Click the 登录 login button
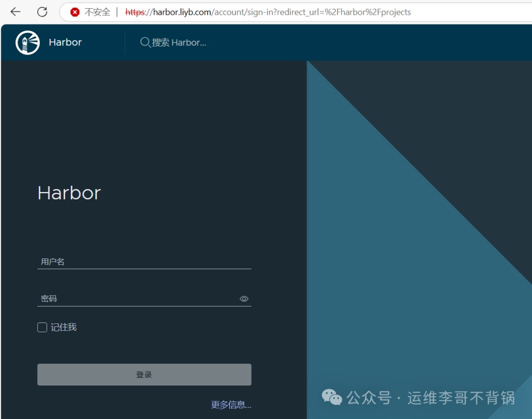The width and height of the screenshot is (532, 419). point(144,375)
